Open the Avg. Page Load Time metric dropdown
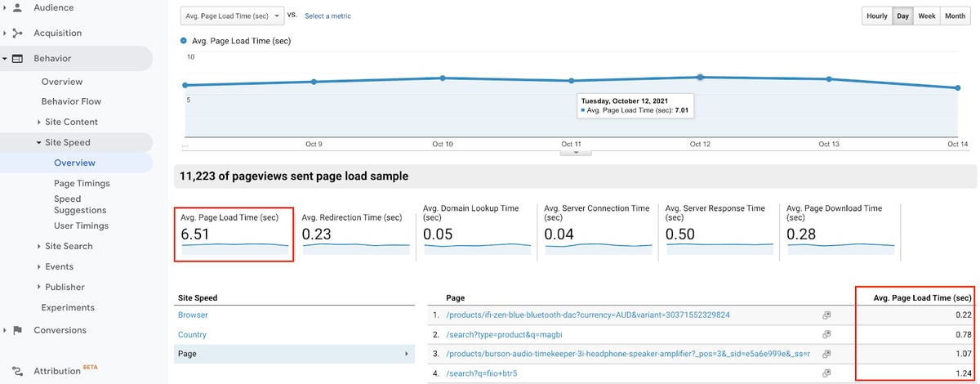Screen dimensions: 980x384 tap(232, 16)
